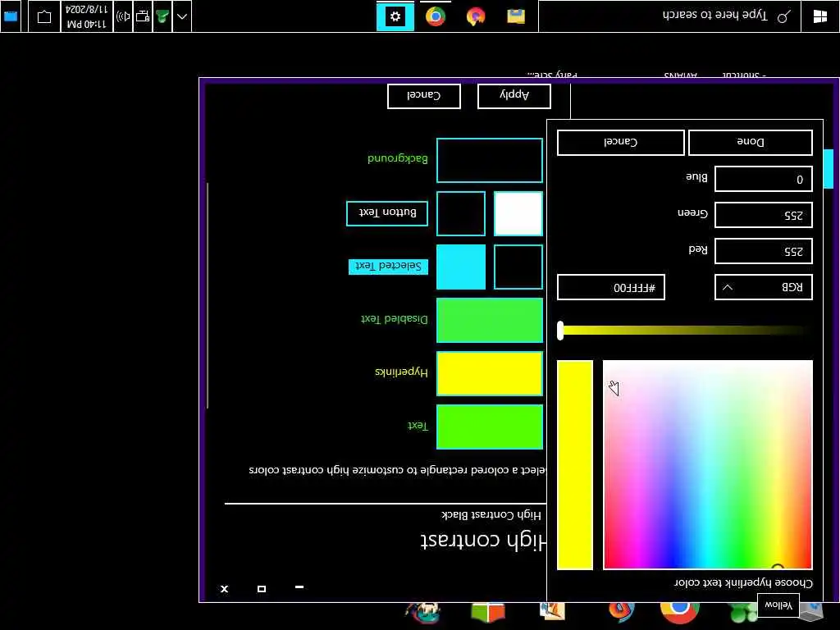Click Apply in High contrast settings

coord(514,96)
